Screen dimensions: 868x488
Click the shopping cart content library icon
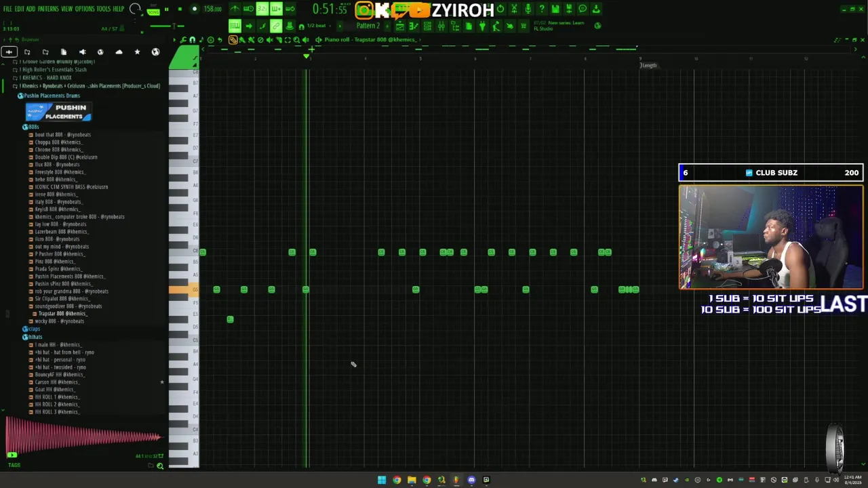pyautogui.click(x=523, y=26)
